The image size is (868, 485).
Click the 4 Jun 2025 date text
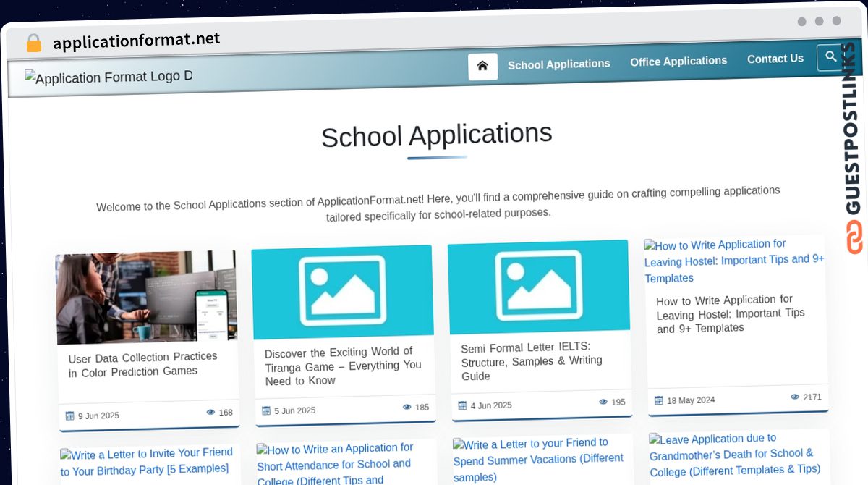pos(491,405)
